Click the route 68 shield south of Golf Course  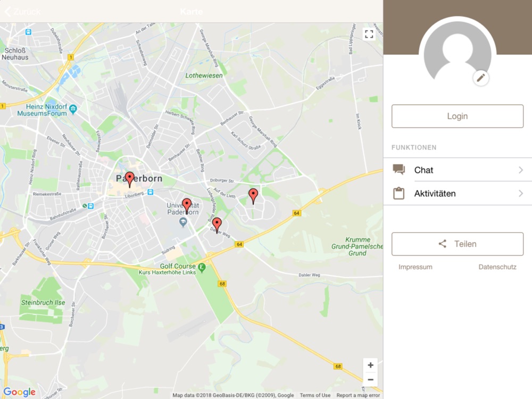222,284
